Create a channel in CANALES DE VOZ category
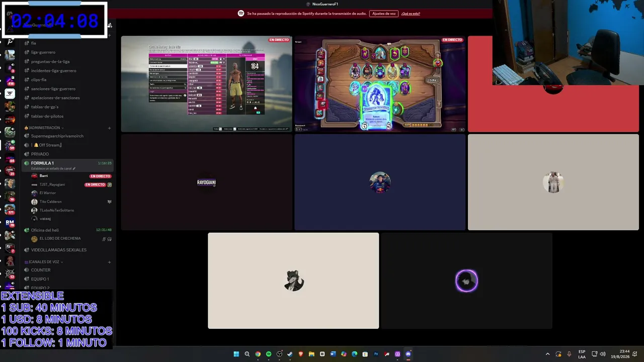Screen dimensions: 644x362 pos(109,262)
